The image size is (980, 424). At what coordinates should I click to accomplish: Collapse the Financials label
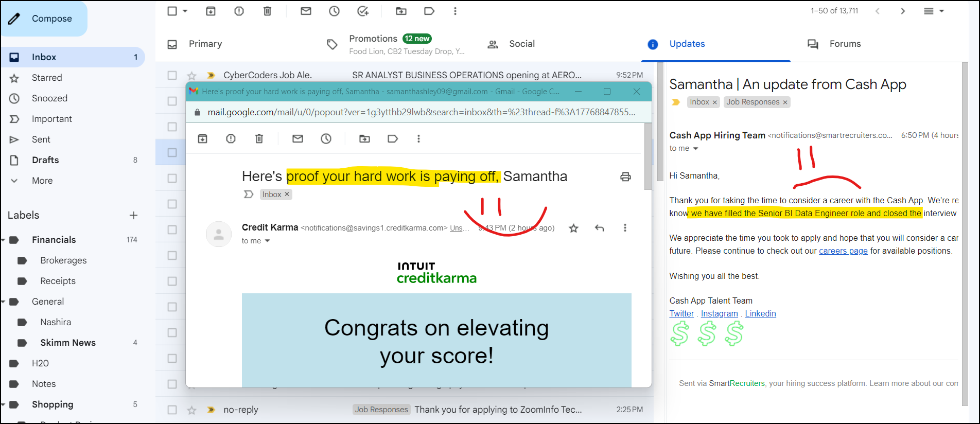click(3, 240)
